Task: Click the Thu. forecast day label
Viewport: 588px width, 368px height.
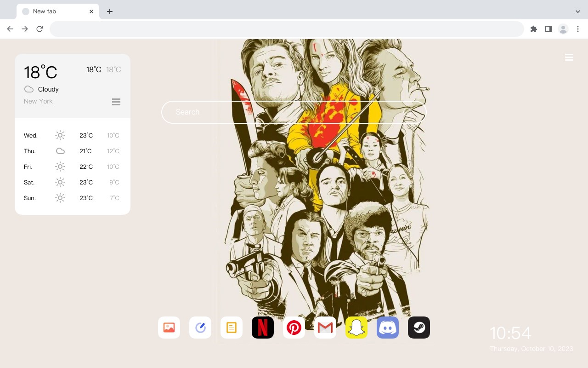Action: click(x=30, y=151)
